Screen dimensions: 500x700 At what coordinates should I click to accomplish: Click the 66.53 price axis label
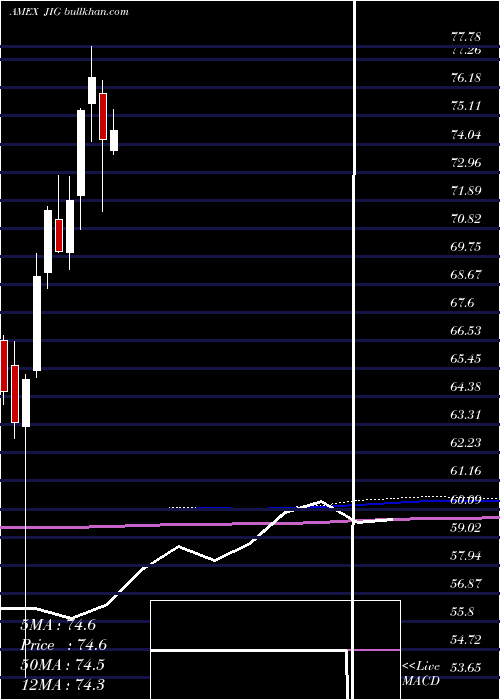click(x=467, y=331)
